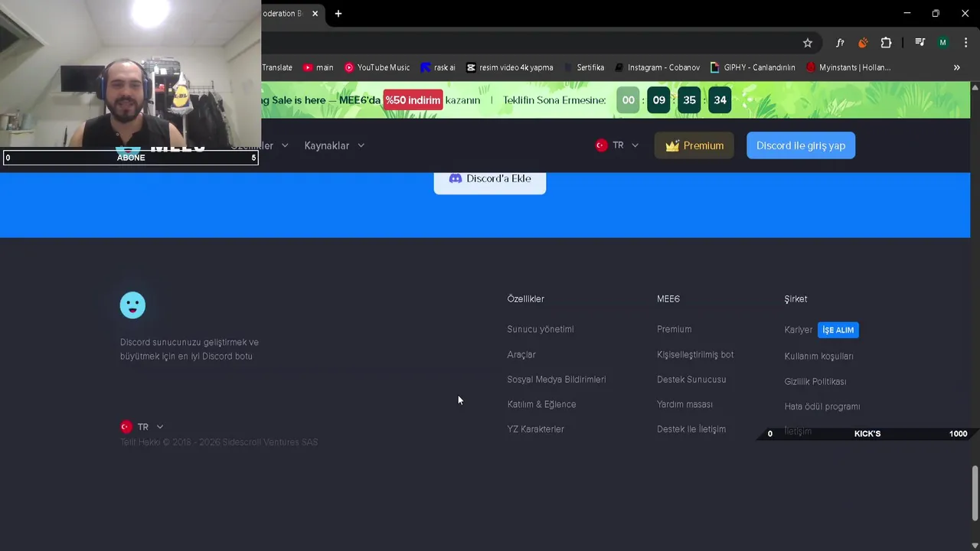Image resolution: width=980 pixels, height=551 pixels.
Task: Open Katılım & Eğlence link
Action: pos(541,404)
